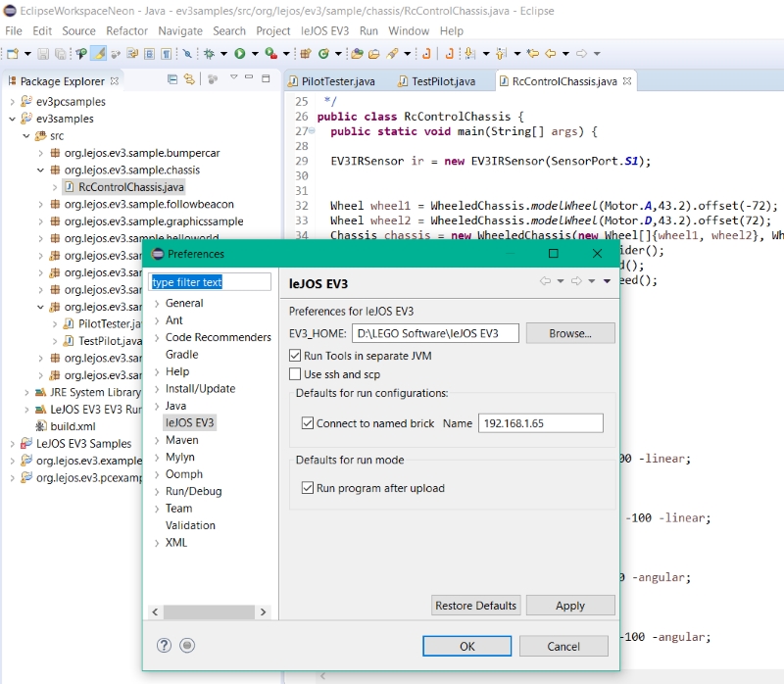Click Cancel in Preferences dialog
This screenshot has height=684, width=784.
tap(563, 646)
